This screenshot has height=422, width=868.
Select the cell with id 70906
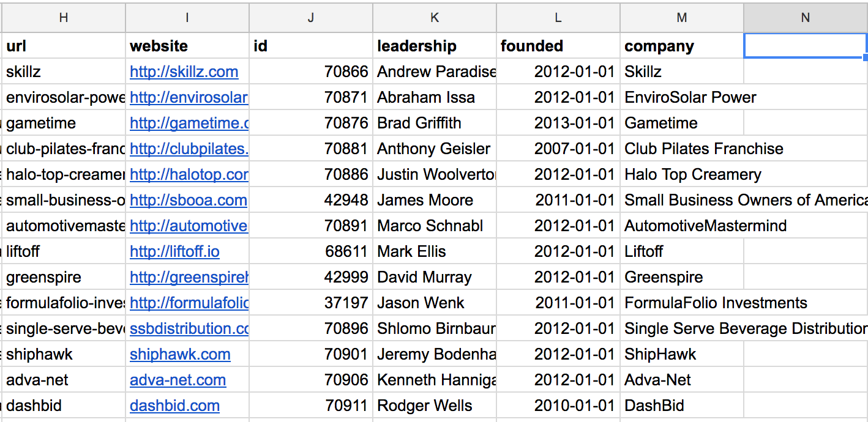[x=311, y=380]
